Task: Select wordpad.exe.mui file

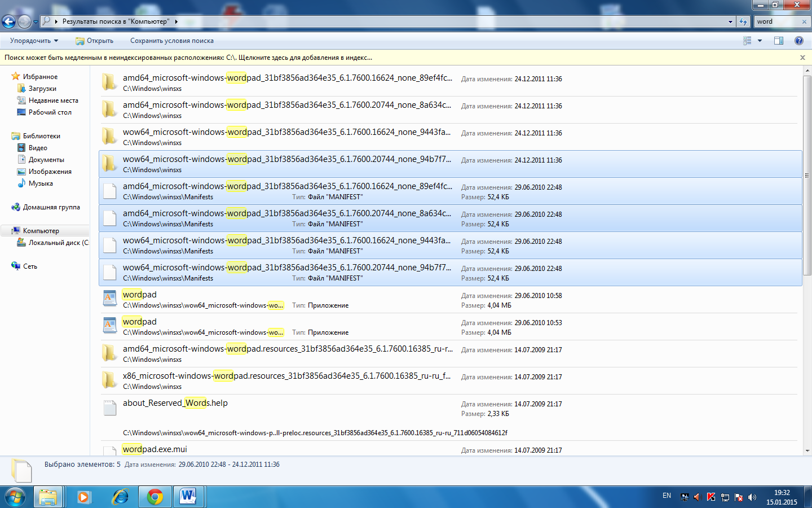Action: coord(450,449)
